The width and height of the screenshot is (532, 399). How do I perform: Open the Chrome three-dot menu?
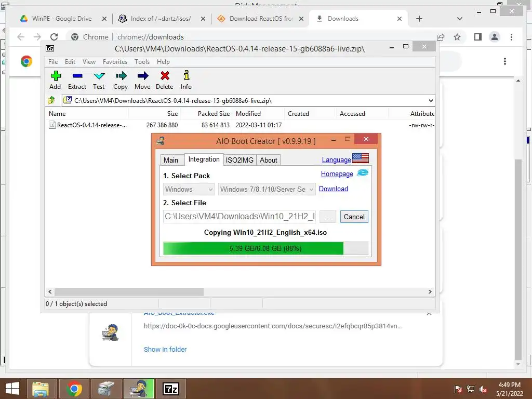[x=511, y=37]
